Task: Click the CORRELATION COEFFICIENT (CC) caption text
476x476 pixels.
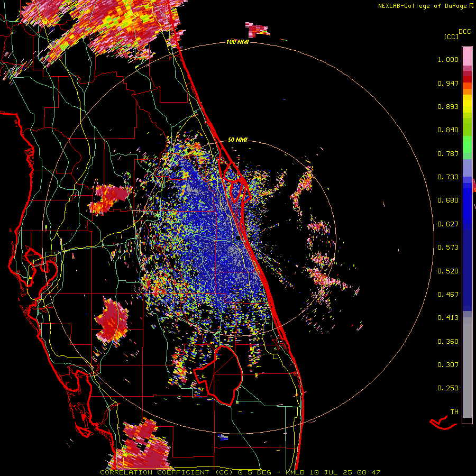Action: pyautogui.click(x=166, y=472)
